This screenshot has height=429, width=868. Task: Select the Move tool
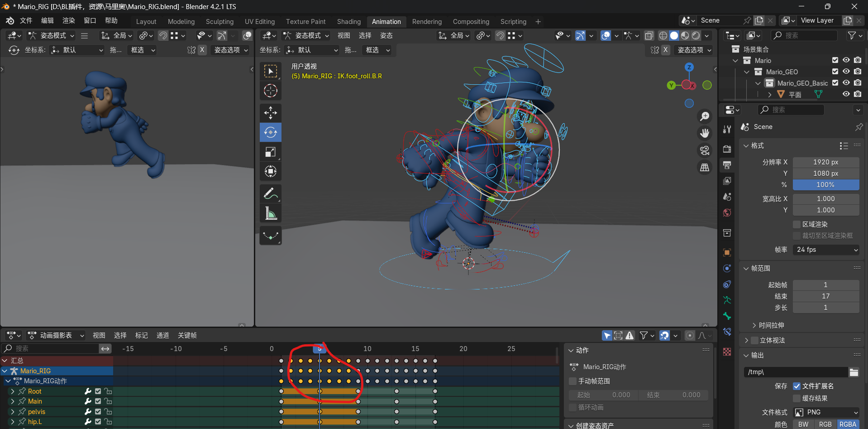[x=271, y=113]
